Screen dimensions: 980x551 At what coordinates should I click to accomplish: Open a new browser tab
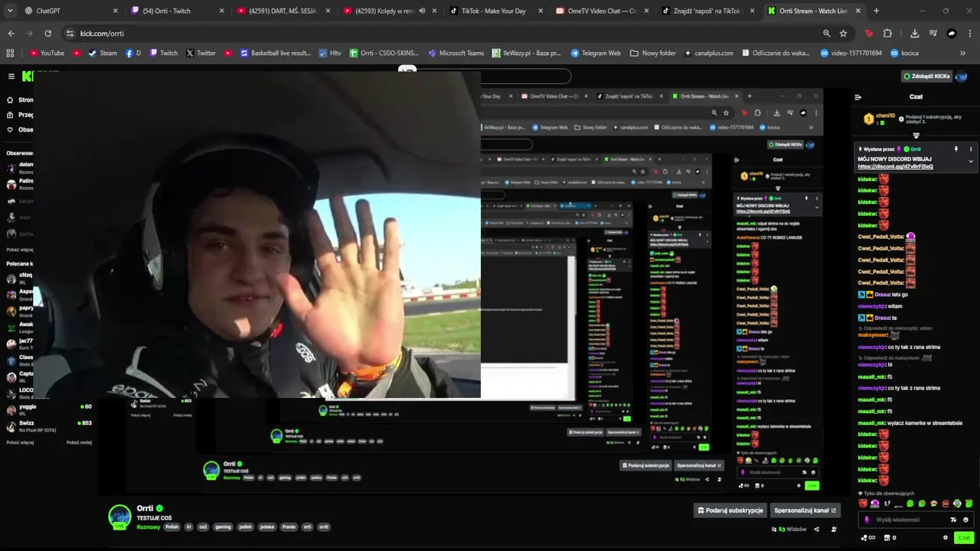pos(876,11)
